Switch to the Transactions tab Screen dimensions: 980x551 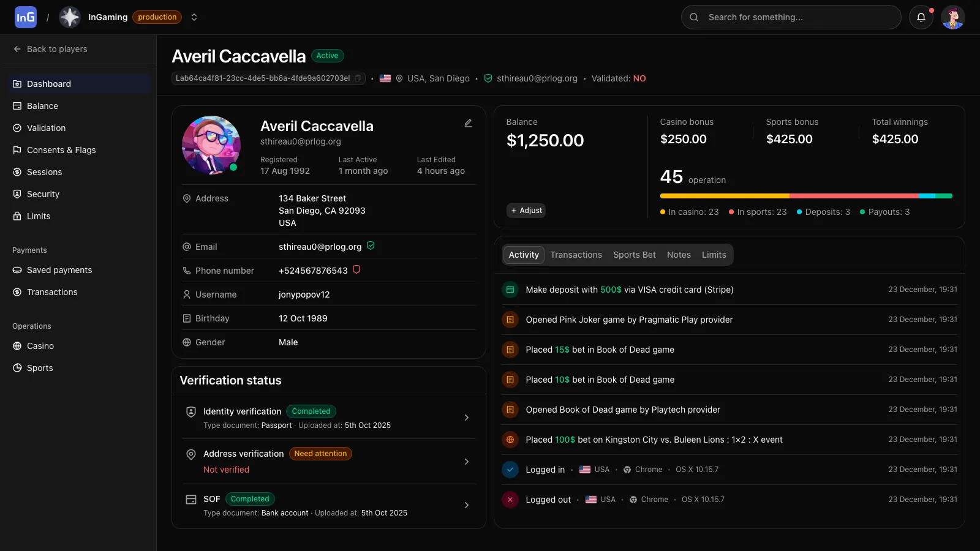576,255
